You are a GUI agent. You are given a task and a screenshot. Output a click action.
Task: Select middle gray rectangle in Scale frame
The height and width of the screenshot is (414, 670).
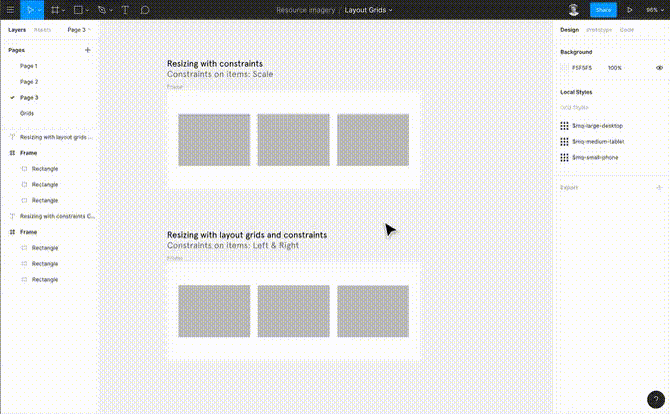(294, 140)
